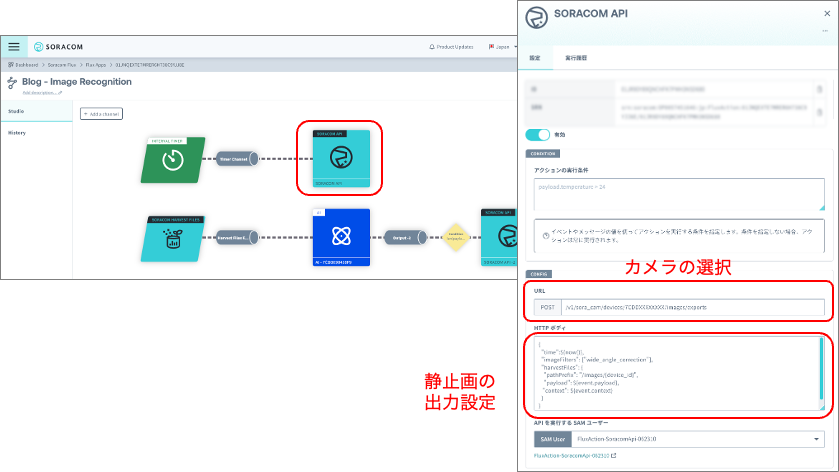Select the Timer Channel connector
Viewport: 839px width, 472px height.
pyautogui.click(x=237, y=159)
